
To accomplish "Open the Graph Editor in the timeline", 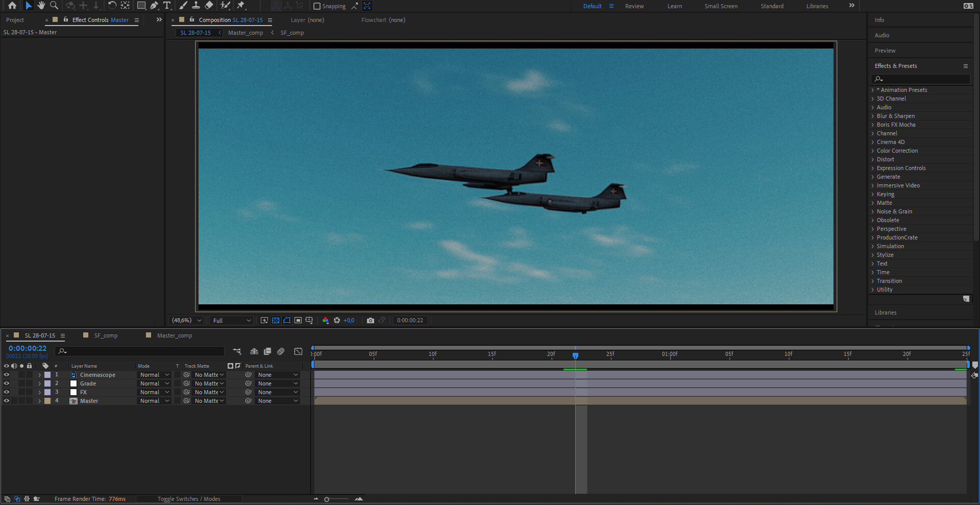I will click(x=298, y=351).
